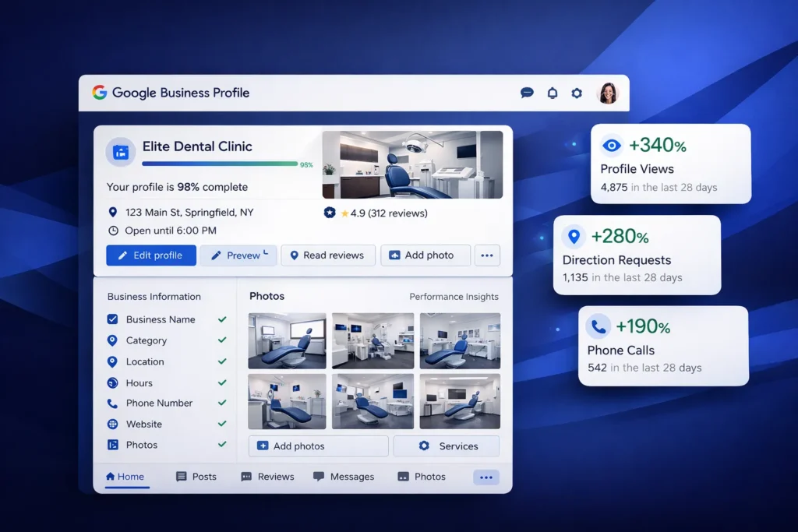Click the Edit profile button
The height and width of the screenshot is (532, 798).
[x=150, y=255]
